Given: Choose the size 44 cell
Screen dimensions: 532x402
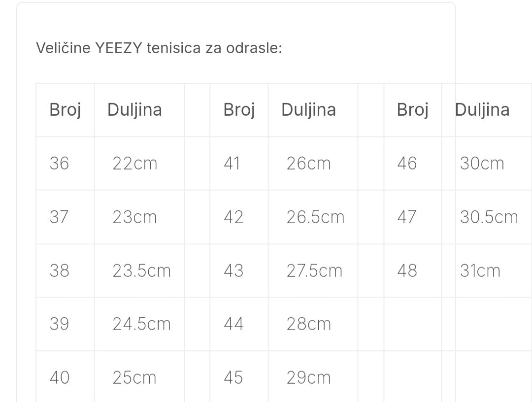Looking at the screenshot, I should [233, 324].
